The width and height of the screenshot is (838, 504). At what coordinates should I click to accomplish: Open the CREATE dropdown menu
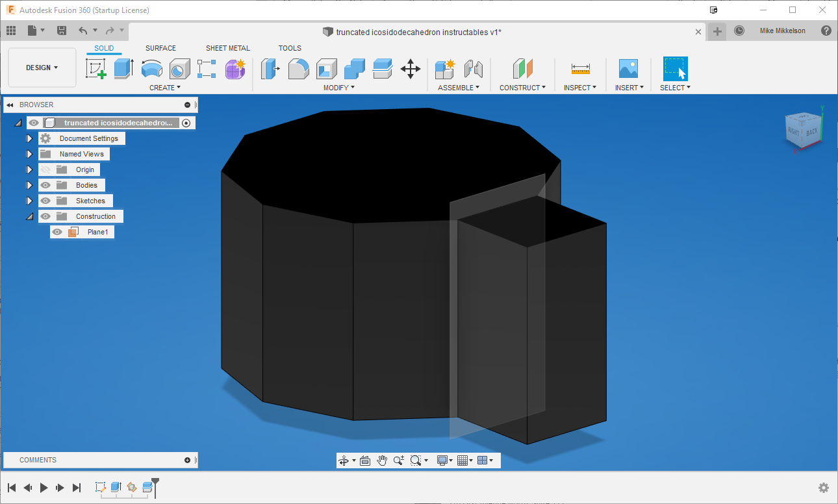[x=164, y=87]
